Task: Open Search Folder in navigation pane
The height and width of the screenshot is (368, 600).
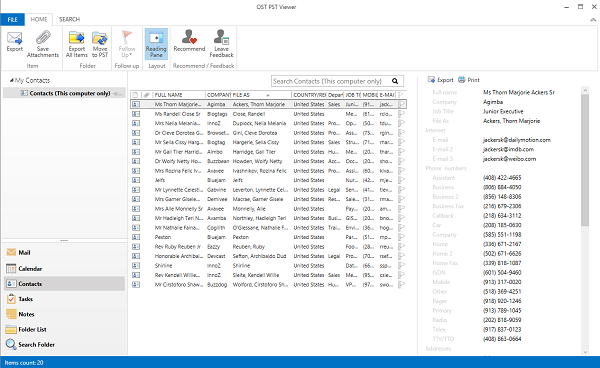Action: [64, 345]
